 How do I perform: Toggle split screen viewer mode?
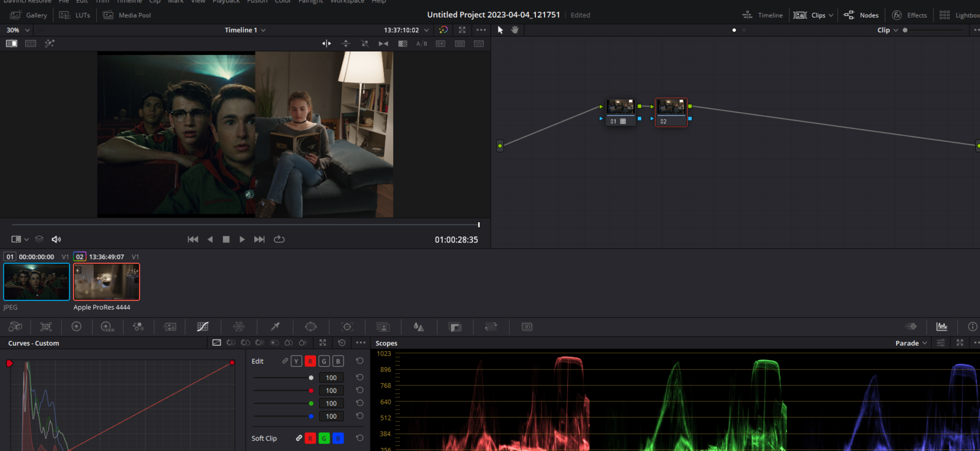tap(31, 43)
